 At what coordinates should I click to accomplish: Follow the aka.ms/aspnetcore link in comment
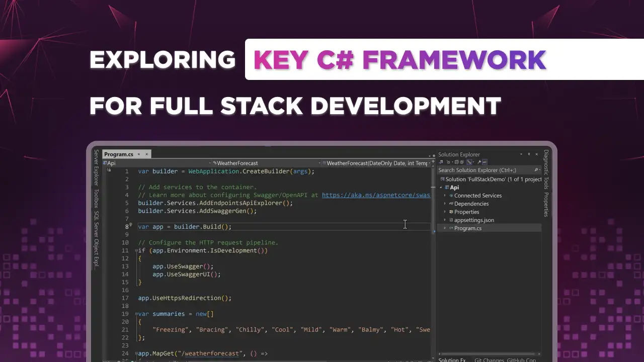376,195
